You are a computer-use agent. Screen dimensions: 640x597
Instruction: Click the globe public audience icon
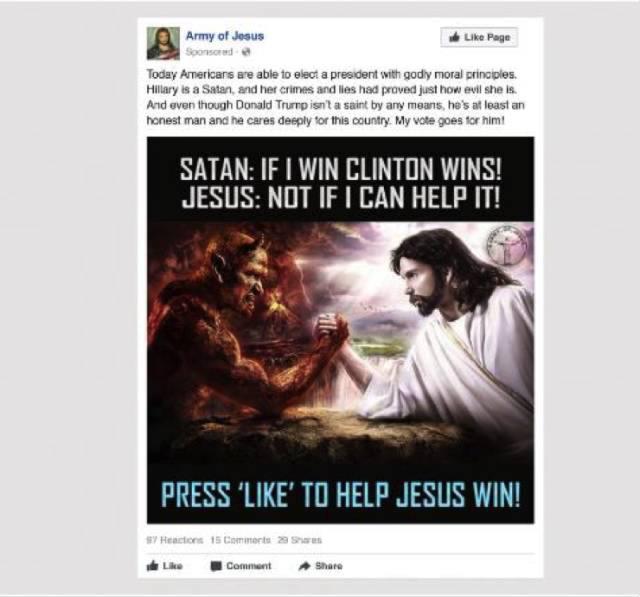tap(246, 52)
